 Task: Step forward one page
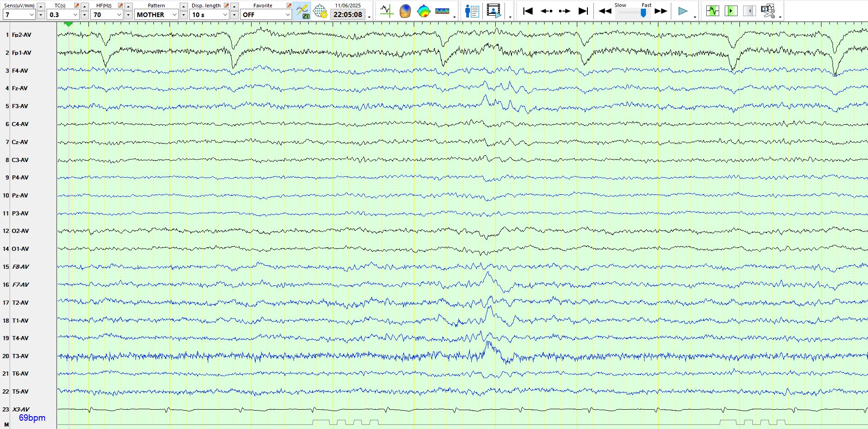(564, 11)
